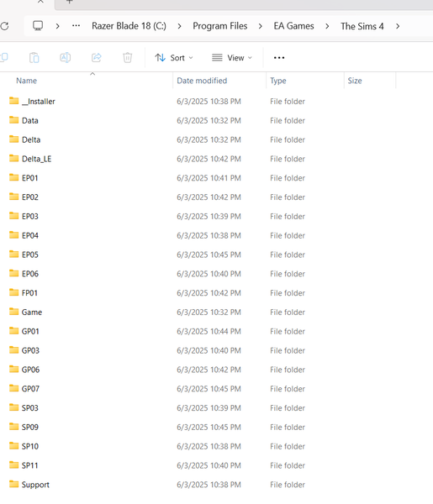Go to EA Games breadcrumb

click(x=293, y=26)
